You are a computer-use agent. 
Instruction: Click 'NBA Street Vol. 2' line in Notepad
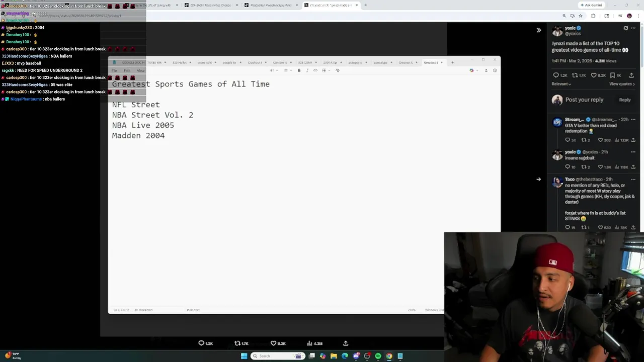(x=152, y=115)
